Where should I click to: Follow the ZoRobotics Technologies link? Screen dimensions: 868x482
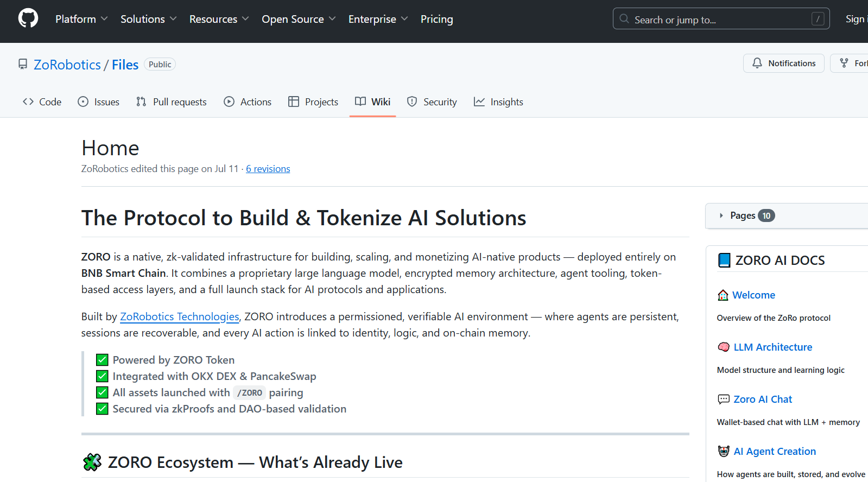pos(179,316)
